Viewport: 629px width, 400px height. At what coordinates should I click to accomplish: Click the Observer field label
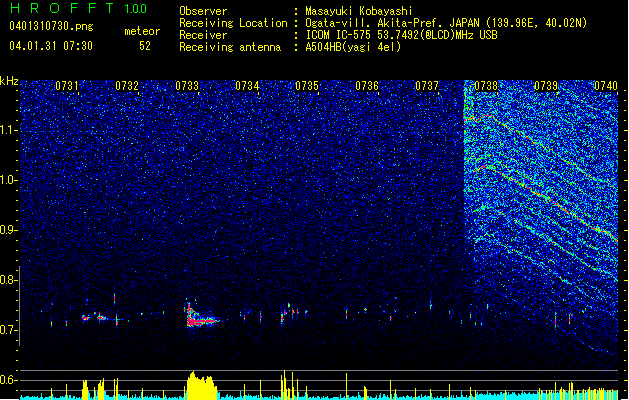pos(203,11)
